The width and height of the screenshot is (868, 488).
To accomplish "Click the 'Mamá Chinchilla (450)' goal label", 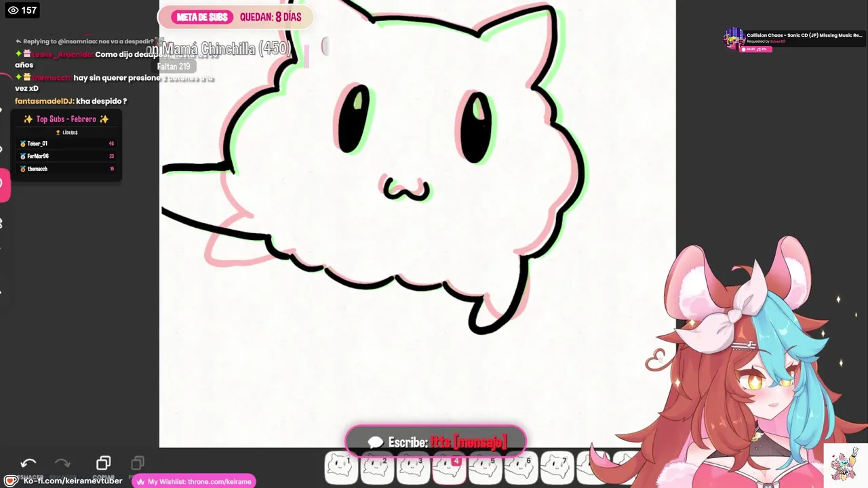I will point(226,49).
